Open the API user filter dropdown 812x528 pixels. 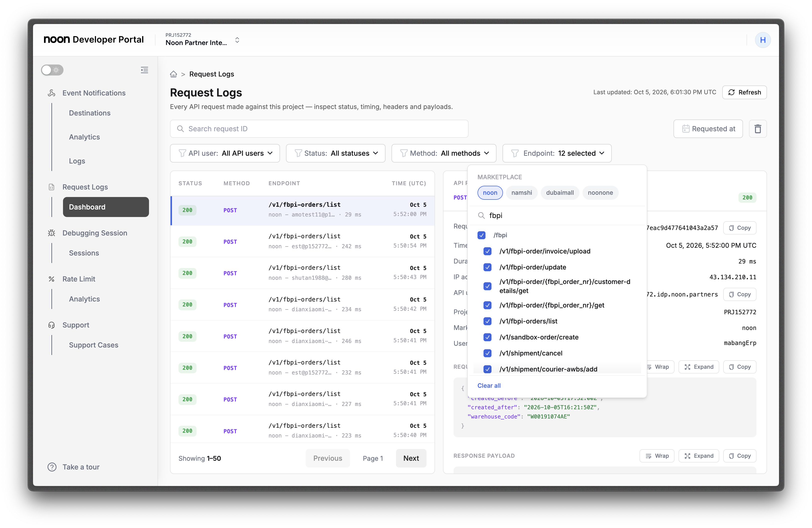click(x=225, y=153)
